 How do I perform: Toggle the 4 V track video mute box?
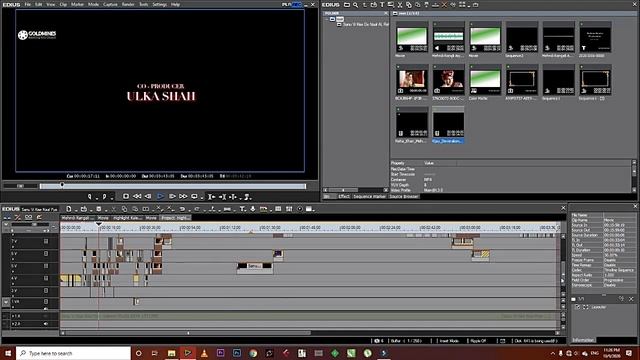point(46,278)
